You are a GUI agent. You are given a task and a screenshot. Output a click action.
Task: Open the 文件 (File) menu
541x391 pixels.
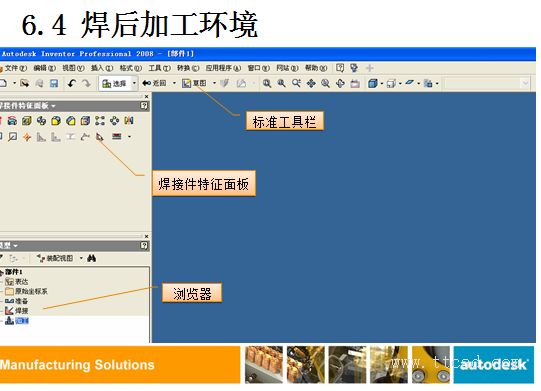15,68
